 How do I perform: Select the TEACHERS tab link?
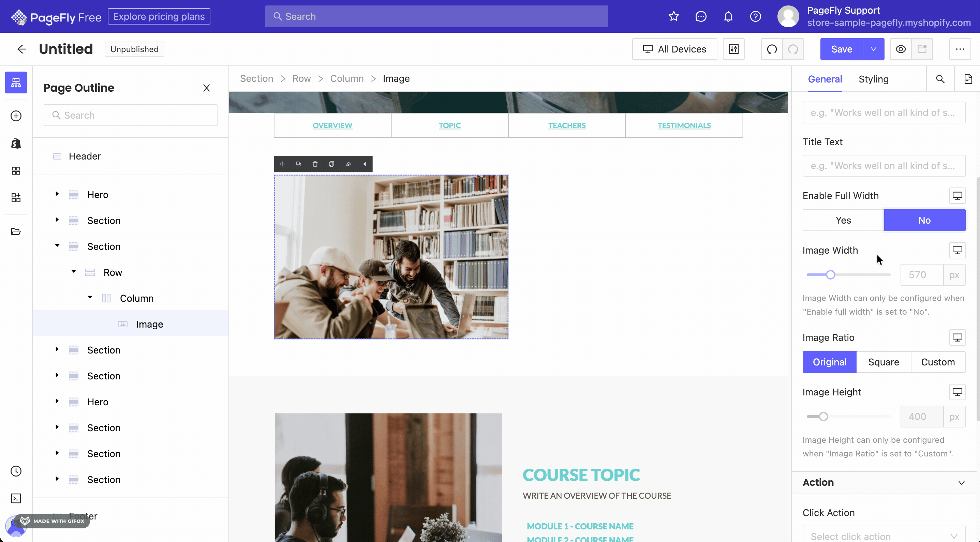click(567, 125)
